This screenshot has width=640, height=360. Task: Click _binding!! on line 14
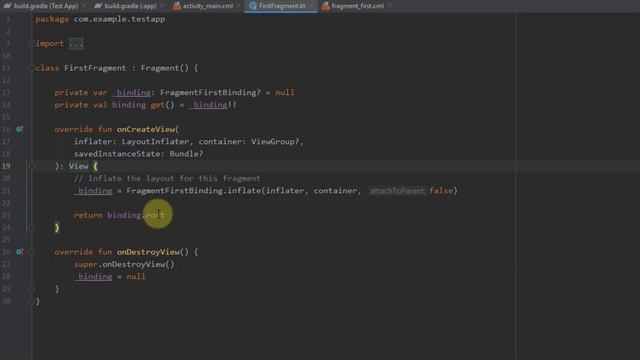coord(213,105)
